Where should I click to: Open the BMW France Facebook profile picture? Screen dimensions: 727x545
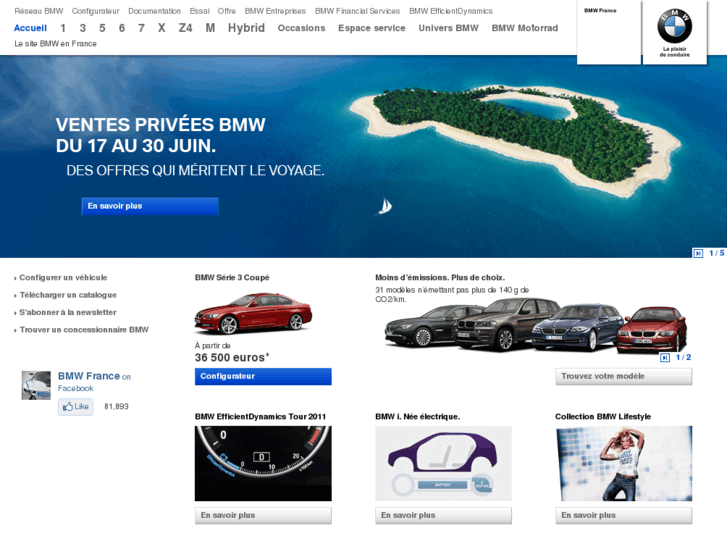36,385
